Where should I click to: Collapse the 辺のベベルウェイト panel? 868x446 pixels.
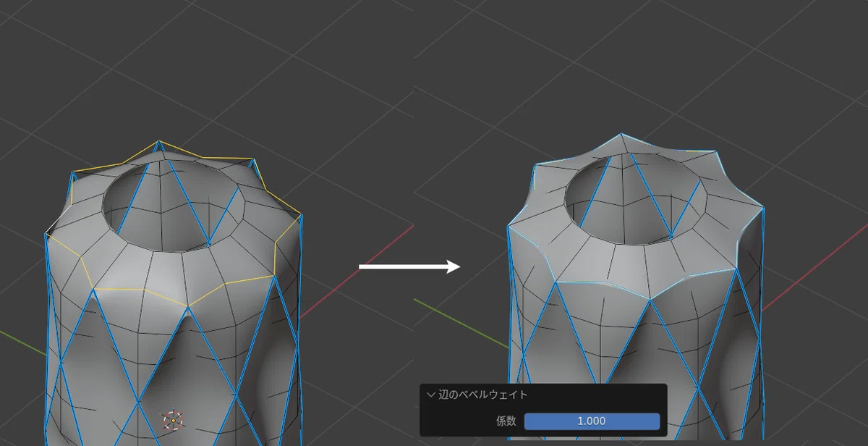point(432,395)
